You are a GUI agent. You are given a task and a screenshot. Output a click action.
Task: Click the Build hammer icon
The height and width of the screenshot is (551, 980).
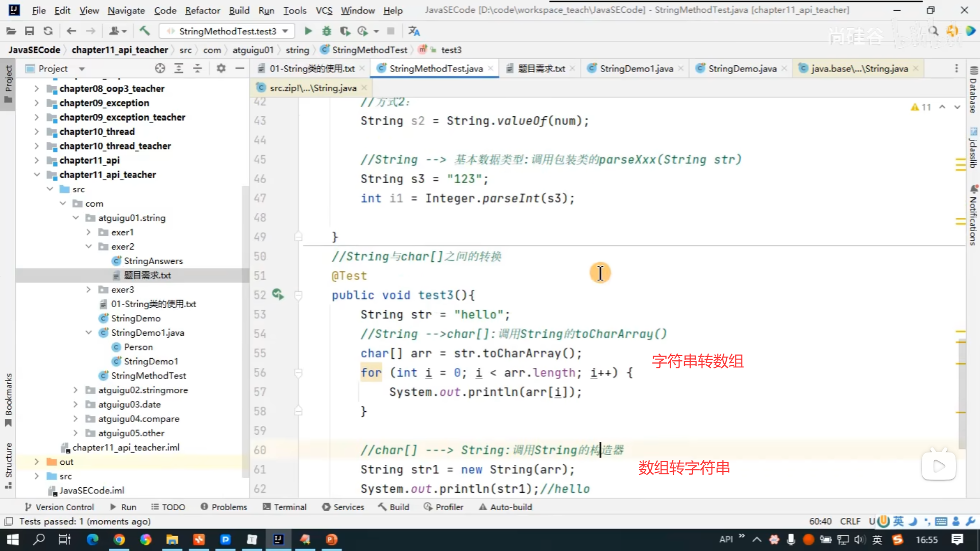tap(144, 31)
